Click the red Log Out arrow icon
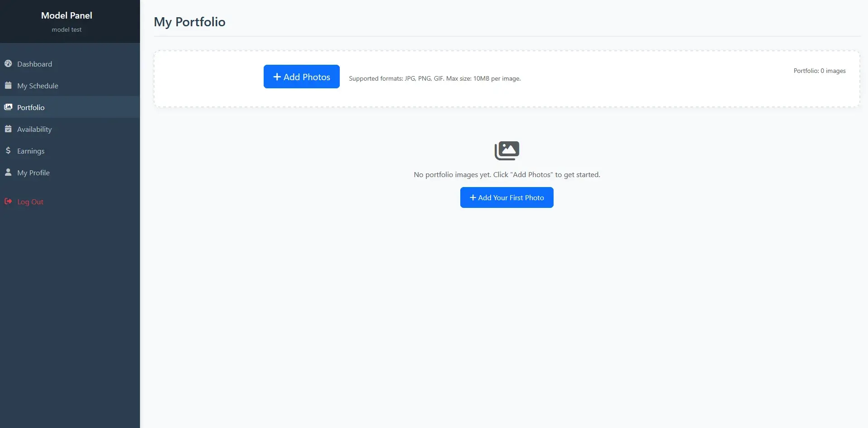The height and width of the screenshot is (428, 868). click(x=8, y=202)
